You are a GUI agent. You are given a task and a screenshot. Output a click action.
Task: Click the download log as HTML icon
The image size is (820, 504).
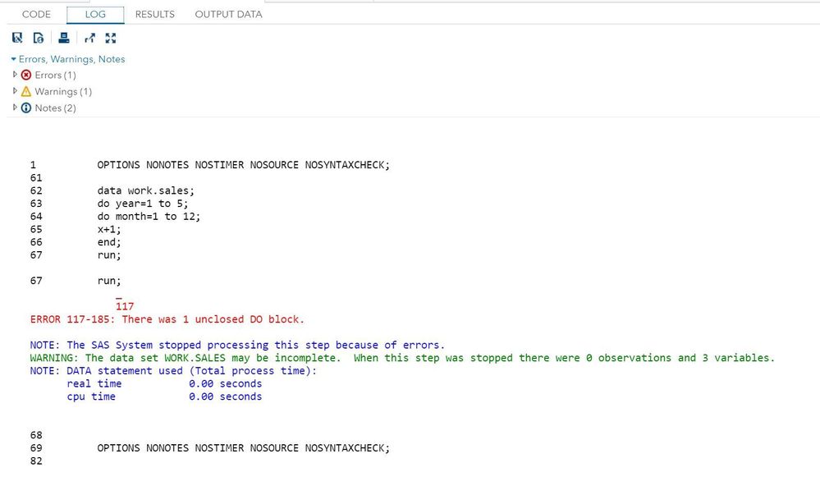click(39, 38)
